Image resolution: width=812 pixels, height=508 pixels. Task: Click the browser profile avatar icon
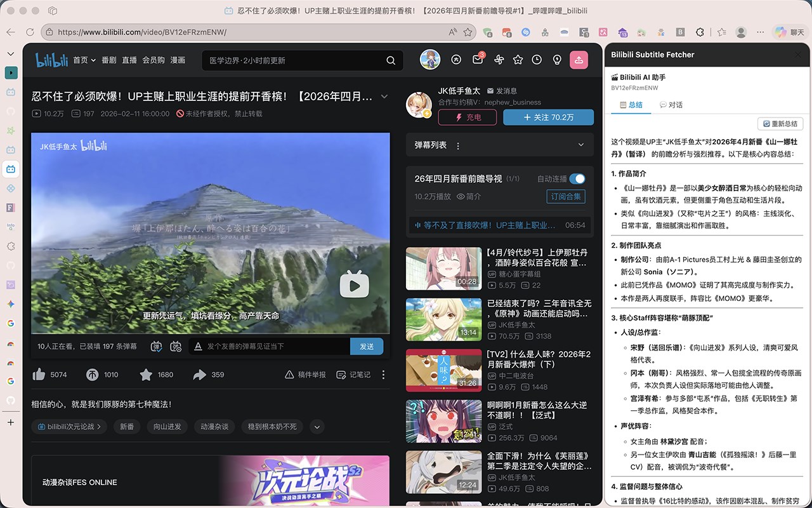(x=741, y=32)
